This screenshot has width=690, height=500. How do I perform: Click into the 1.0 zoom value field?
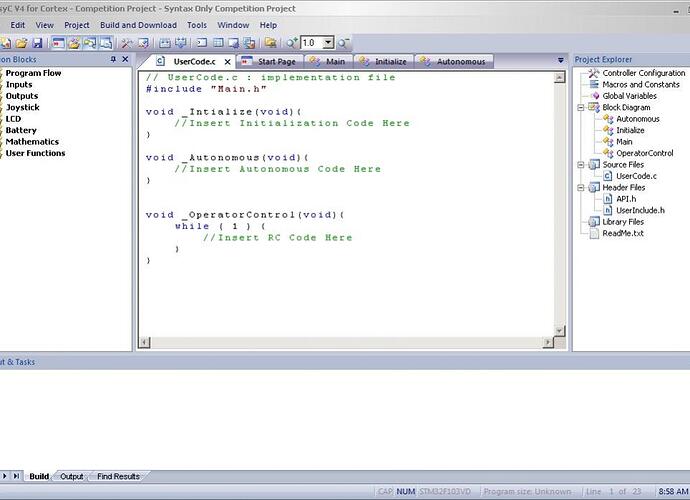pos(312,43)
